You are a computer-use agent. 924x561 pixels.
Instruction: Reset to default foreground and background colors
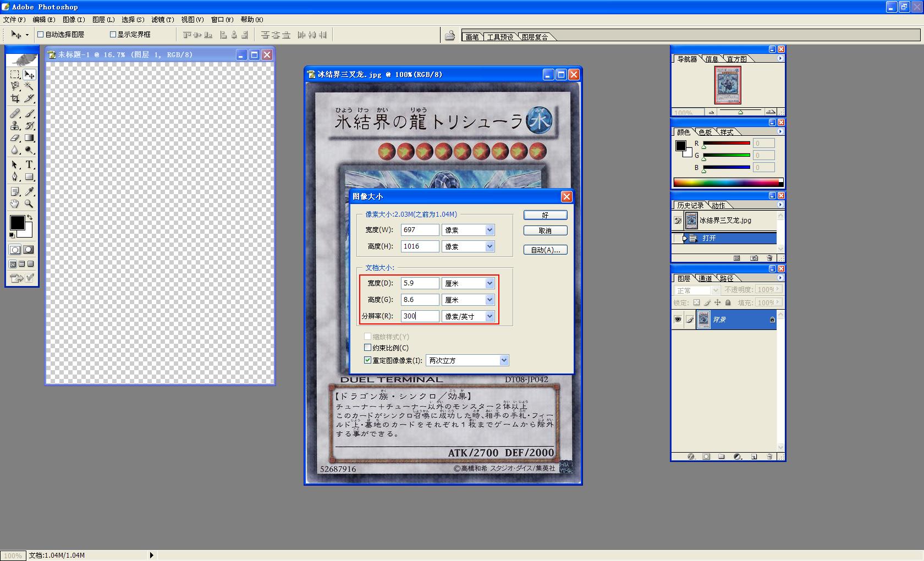(x=12, y=235)
